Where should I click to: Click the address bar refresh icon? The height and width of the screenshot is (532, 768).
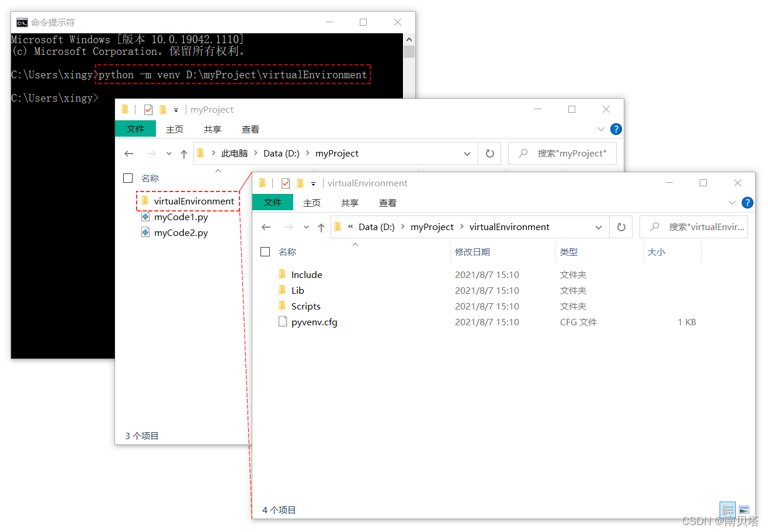pyautogui.click(x=620, y=227)
